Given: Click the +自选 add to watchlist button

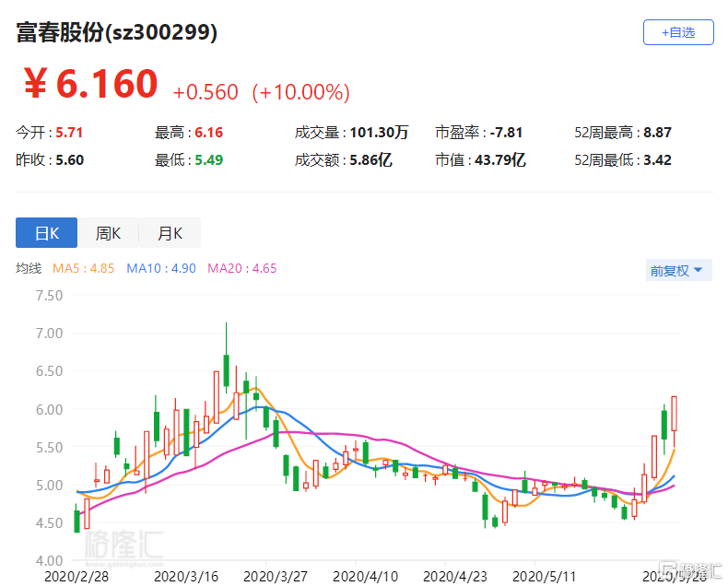Looking at the screenshot, I should (x=678, y=32).
